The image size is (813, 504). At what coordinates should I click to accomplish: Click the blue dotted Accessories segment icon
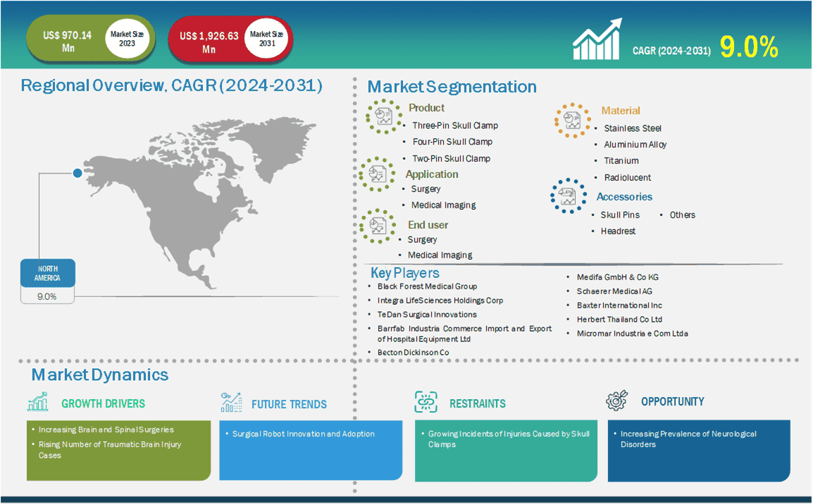[x=569, y=196]
